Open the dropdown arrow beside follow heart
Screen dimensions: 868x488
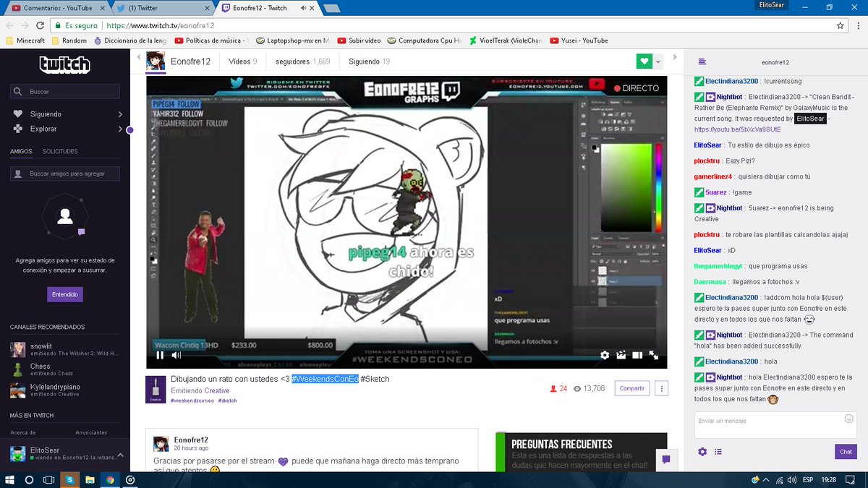pos(658,63)
